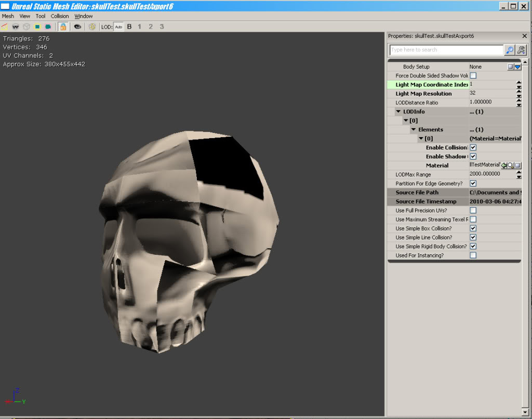Toggle Use Simple Rigid Body Collision checkbox
532x419 pixels.
click(473, 247)
